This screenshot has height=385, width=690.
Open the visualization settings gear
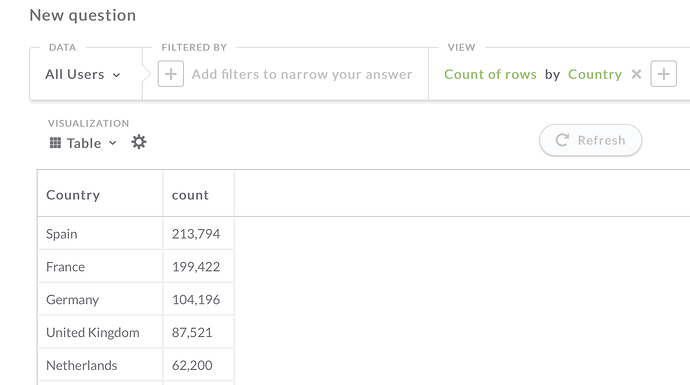pos(139,142)
